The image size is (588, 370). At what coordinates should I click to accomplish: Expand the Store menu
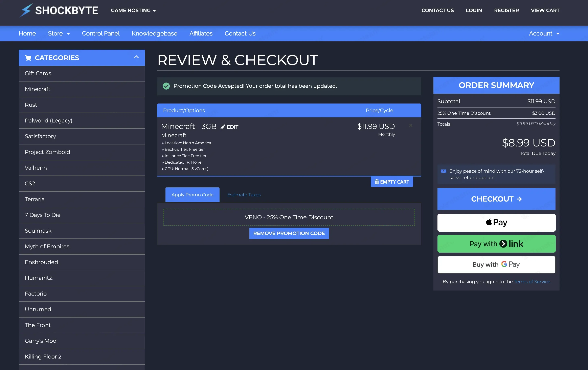click(x=59, y=33)
